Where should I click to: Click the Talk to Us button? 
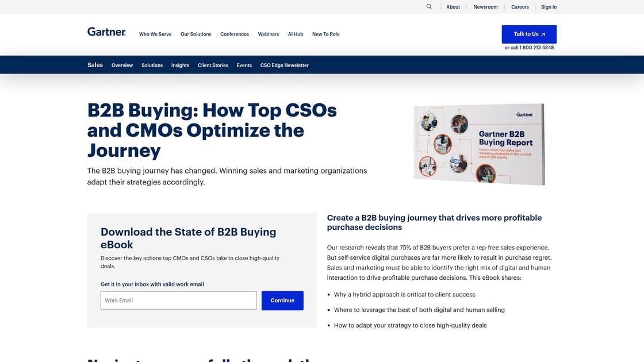tap(529, 34)
